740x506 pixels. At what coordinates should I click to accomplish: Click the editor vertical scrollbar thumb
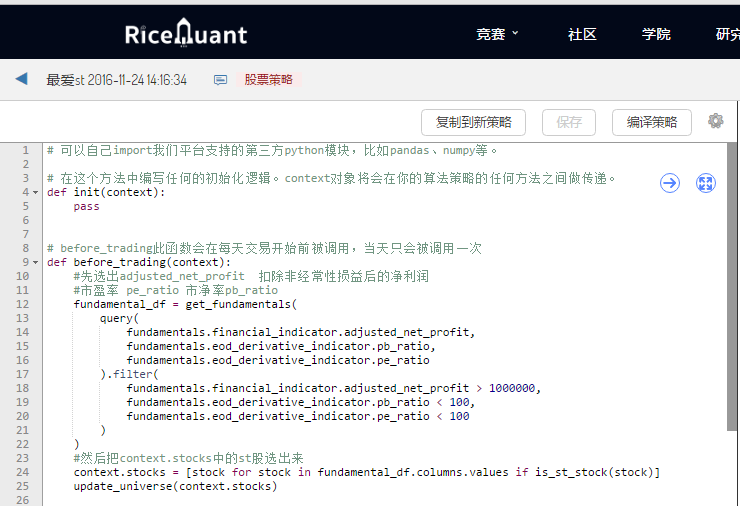tap(732, 287)
